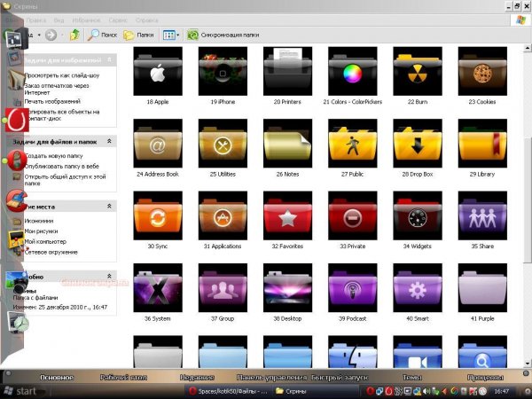Select the 37 Group folder icon
Viewport: 532px width, 399px height.
tap(223, 287)
